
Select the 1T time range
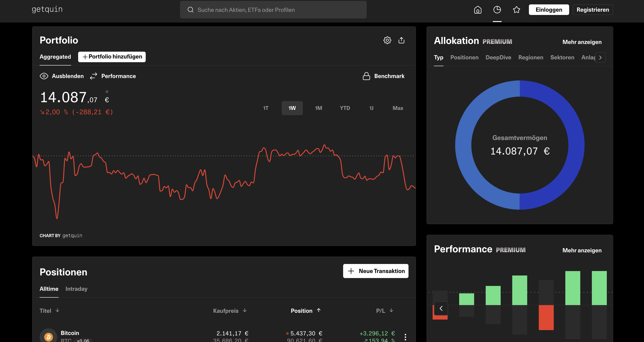[266, 108]
